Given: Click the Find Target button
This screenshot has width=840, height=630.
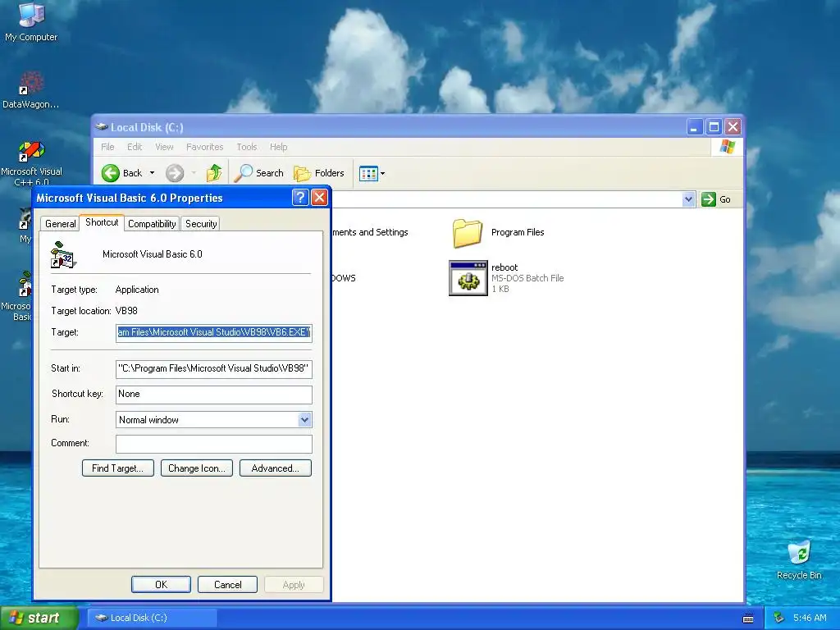Looking at the screenshot, I should tap(118, 468).
